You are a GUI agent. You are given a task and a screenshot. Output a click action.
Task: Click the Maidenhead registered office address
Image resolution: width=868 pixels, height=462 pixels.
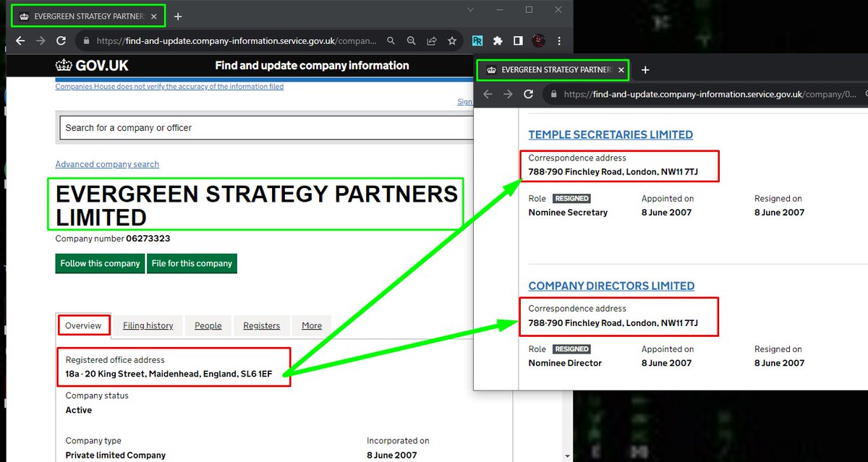(169, 374)
